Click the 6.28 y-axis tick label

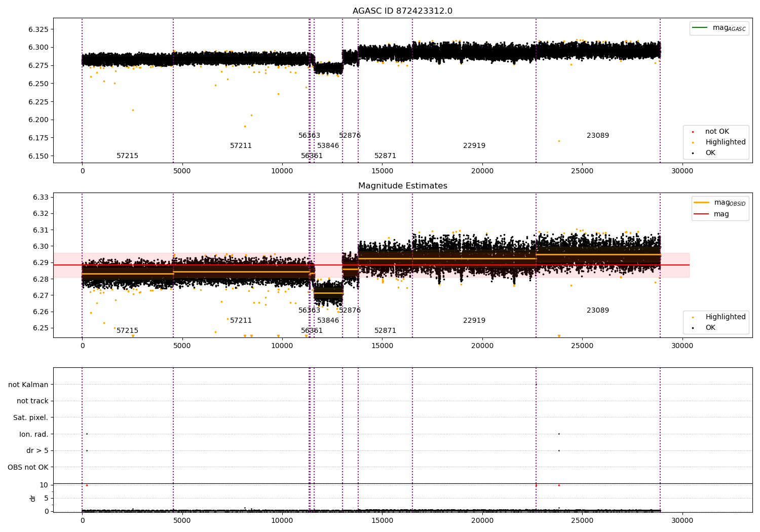pos(41,279)
